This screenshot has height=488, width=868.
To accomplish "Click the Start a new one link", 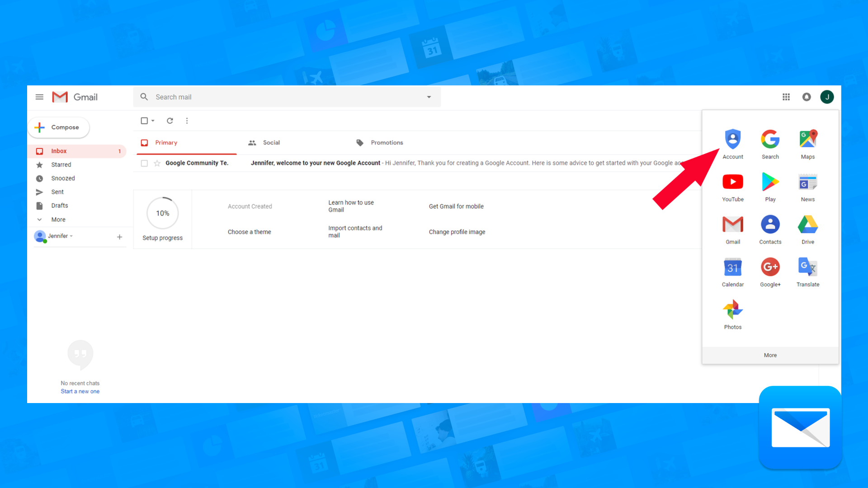I will (x=80, y=392).
